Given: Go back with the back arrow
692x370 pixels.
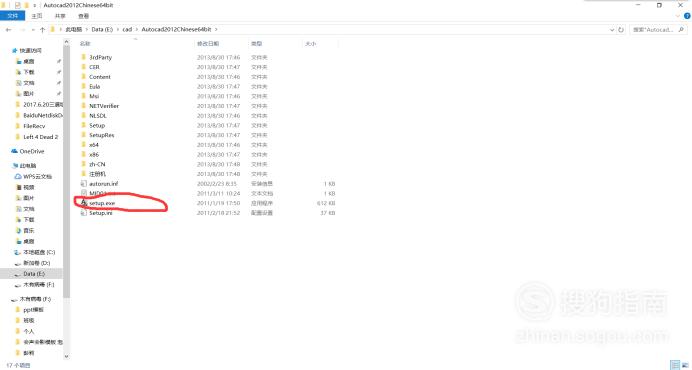Looking at the screenshot, I should pos(9,30).
